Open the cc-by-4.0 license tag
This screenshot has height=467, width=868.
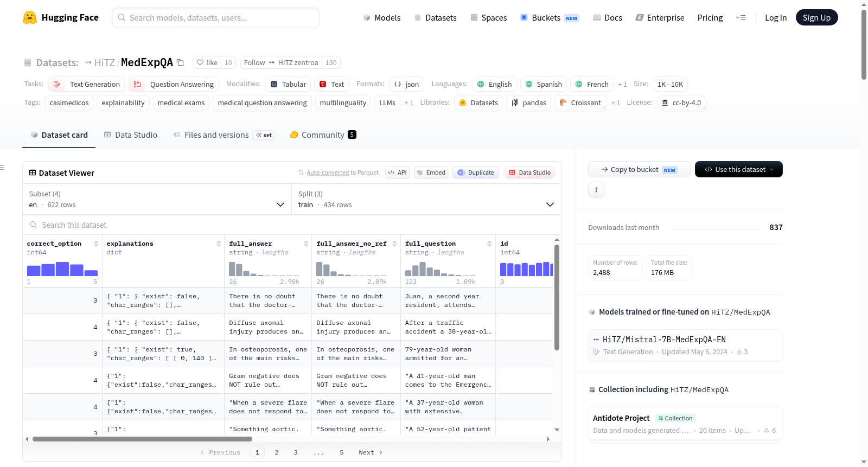click(681, 103)
